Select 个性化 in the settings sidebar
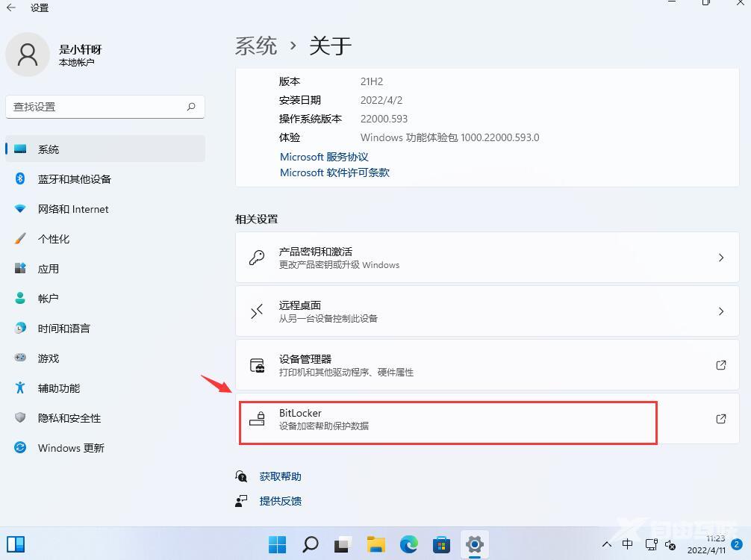 [x=53, y=239]
